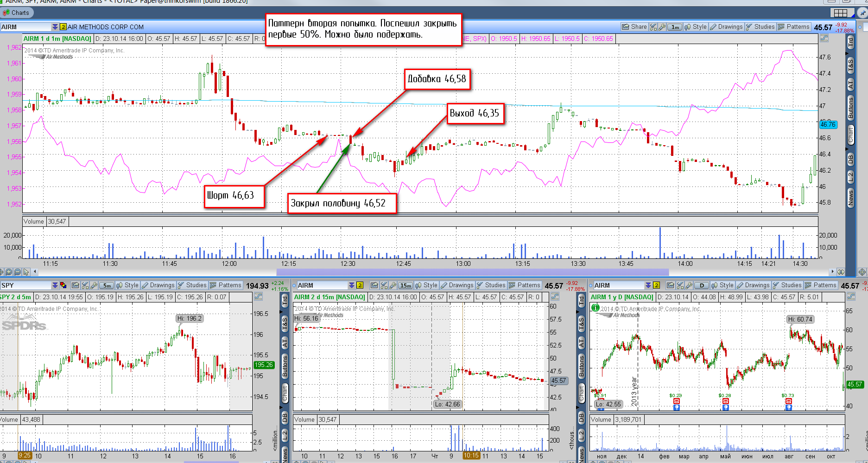The height and width of the screenshot is (463, 868).
Task: Open settings wrench in AIRM daily chart
Action: [689, 285]
